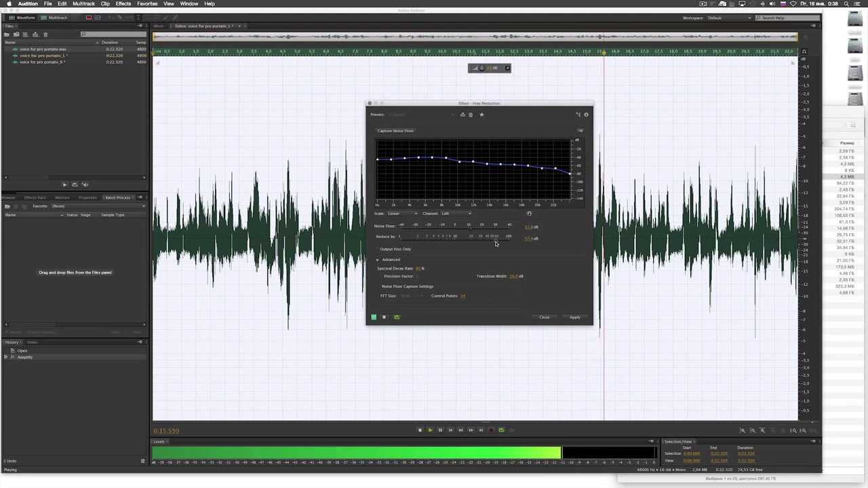
Task: Open FFT Size dropdown
Action: [x=412, y=296]
